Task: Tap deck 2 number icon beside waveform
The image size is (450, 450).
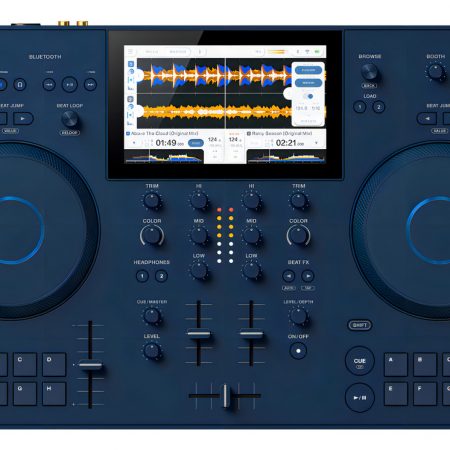Action: click(131, 99)
